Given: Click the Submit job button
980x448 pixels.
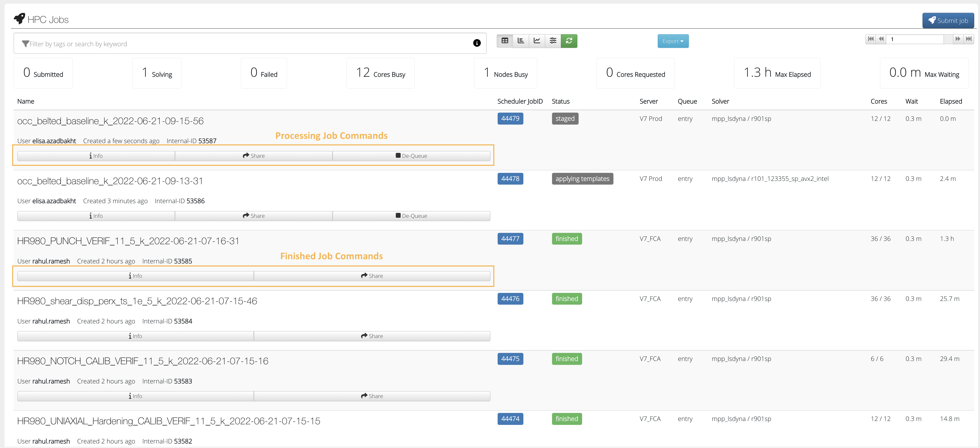Looking at the screenshot, I should (x=948, y=21).
